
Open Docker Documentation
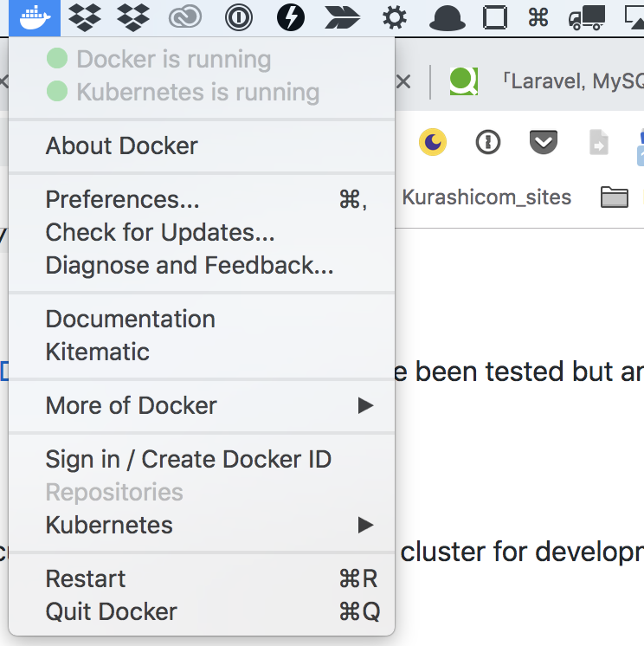click(202, 319)
